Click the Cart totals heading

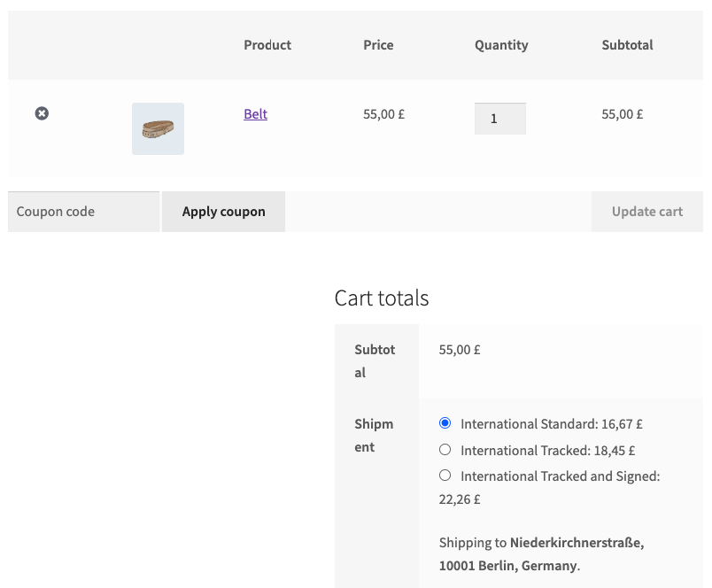381,298
